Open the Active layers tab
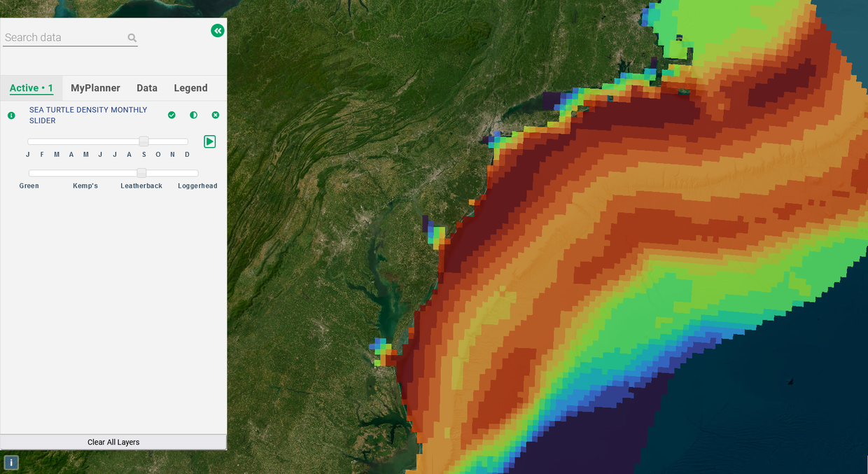Viewport: 868px width, 474px height. point(31,88)
